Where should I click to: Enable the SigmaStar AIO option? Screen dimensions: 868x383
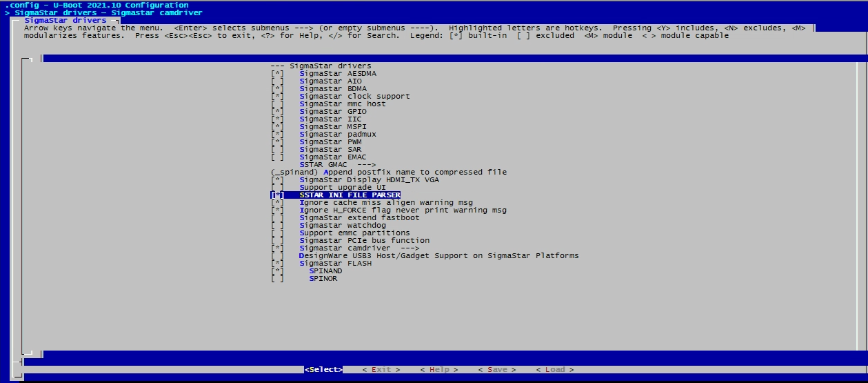[x=277, y=81]
